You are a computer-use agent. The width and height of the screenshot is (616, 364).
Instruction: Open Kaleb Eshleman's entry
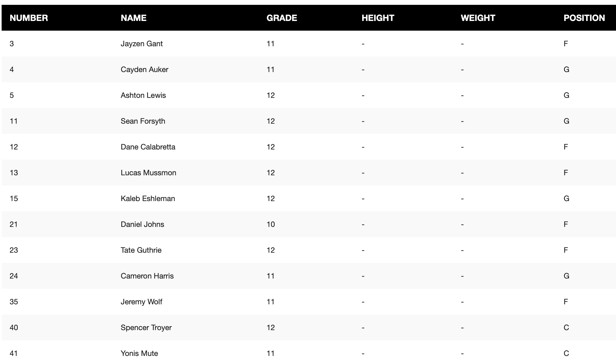pyautogui.click(x=148, y=199)
